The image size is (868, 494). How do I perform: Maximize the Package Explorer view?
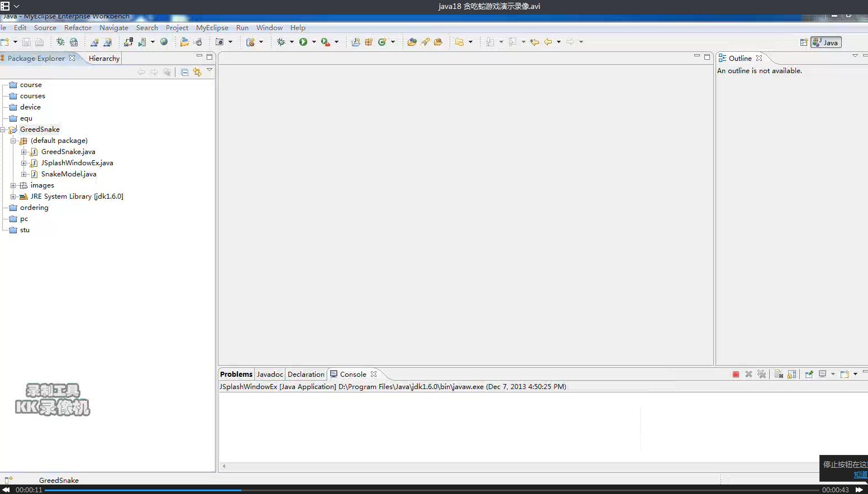[x=209, y=57]
